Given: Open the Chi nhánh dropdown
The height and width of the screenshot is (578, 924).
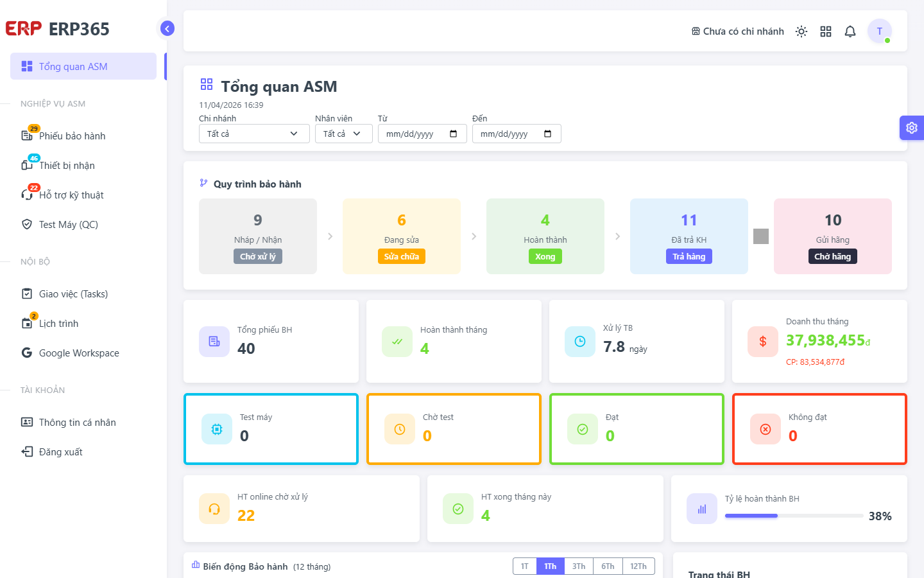Looking at the screenshot, I should [x=255, y=134].
